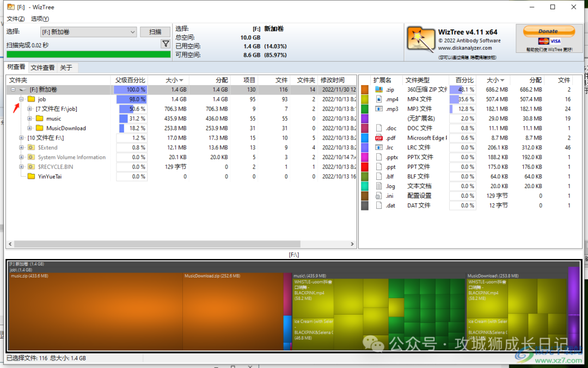Expand the $Extend folder node
This screenshot has width=588, height=368.
(x=21, y=148)
